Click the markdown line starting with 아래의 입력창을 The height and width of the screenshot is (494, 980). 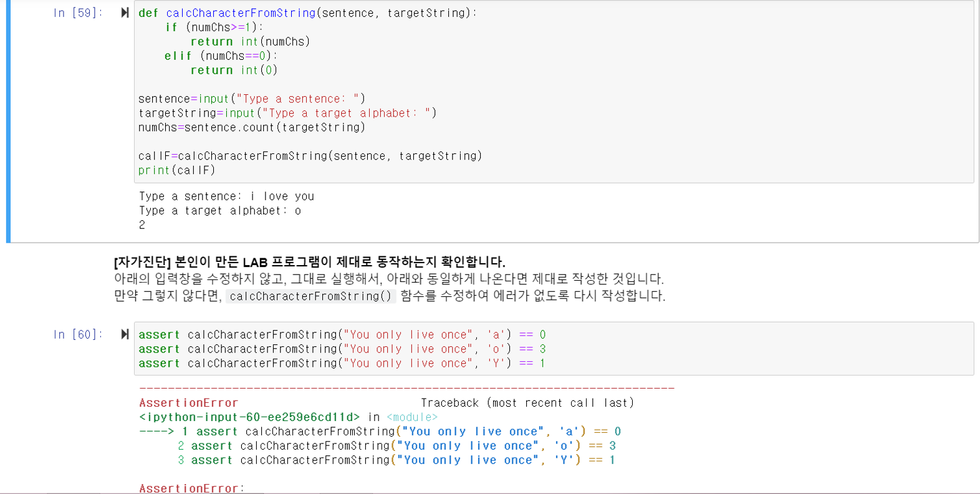(x=388, y=278)
